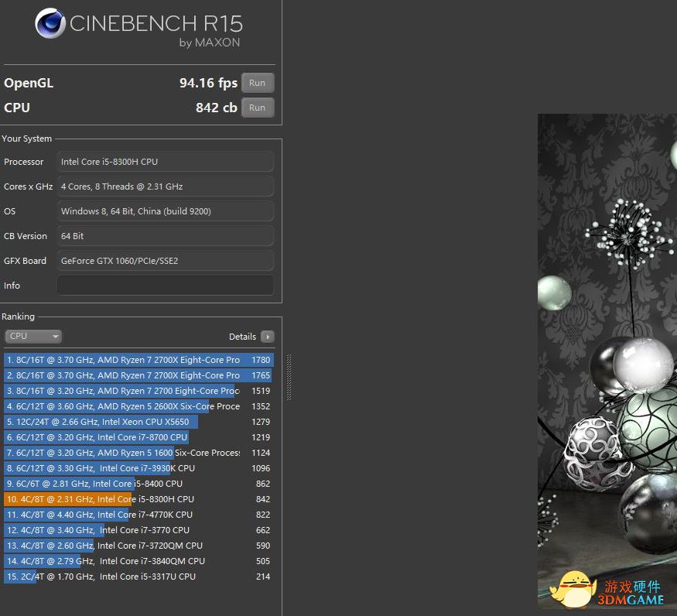Viewport: 677px width, 616px height.
Task: Select the highlighted i5-8300H ranking entry
Action: 138,499
